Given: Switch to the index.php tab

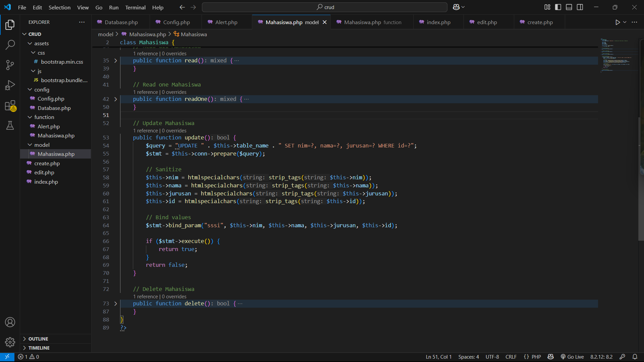Looking at the screenshot, I should coord(438,22).
